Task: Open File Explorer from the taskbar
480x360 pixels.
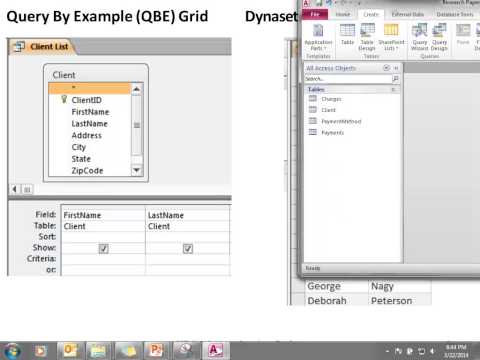Action: [98, 351]
